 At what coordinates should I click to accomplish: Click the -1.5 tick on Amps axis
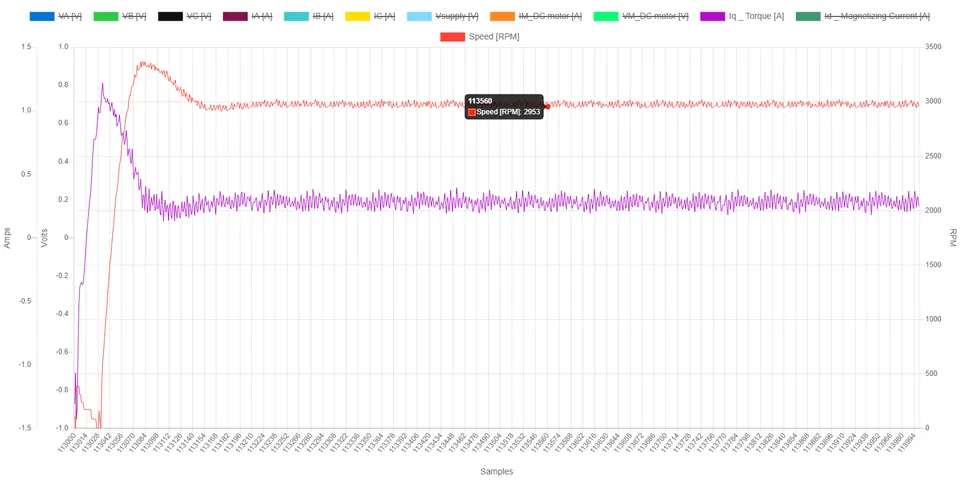coord(24,428)
